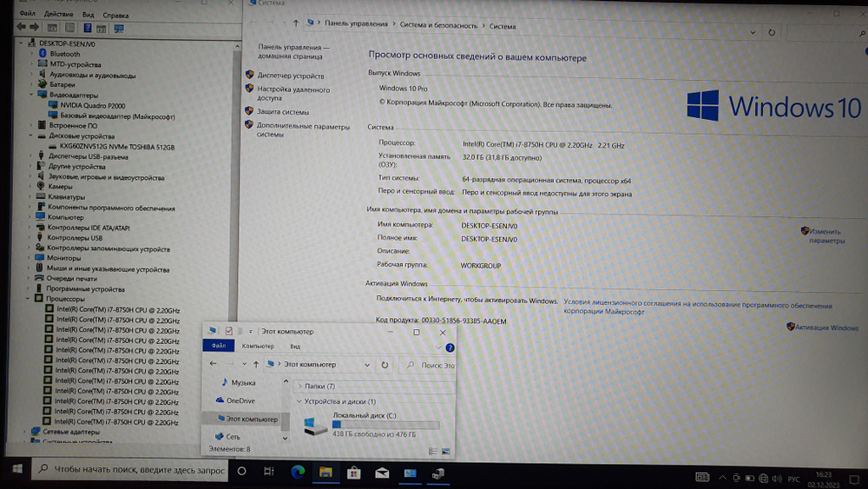Open Файл tab in Этот компьютер window

coord(219,346)
